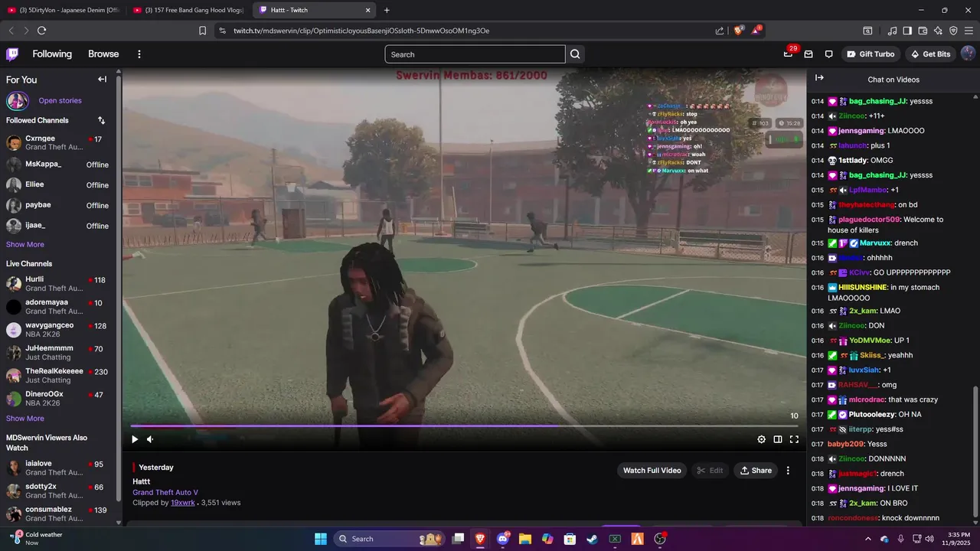Screen dimensions: 980x551
Task: Toggle the browser sidebar panel
Action: [907, 31]
